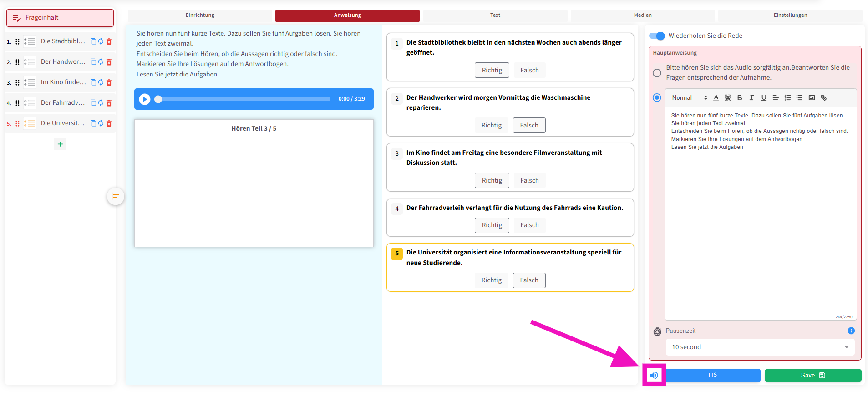Insert a link in the editor toolbar
This screenshot has height=397, width=868.
823,98
